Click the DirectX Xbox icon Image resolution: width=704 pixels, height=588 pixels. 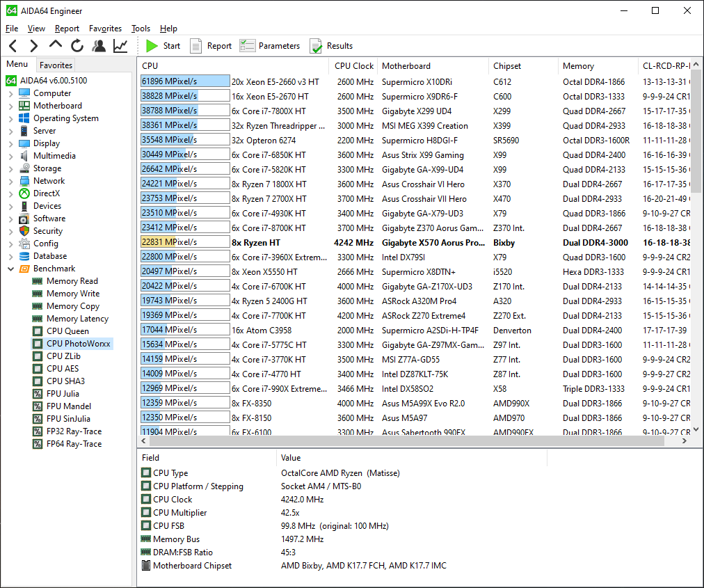(x=24, y=193)
